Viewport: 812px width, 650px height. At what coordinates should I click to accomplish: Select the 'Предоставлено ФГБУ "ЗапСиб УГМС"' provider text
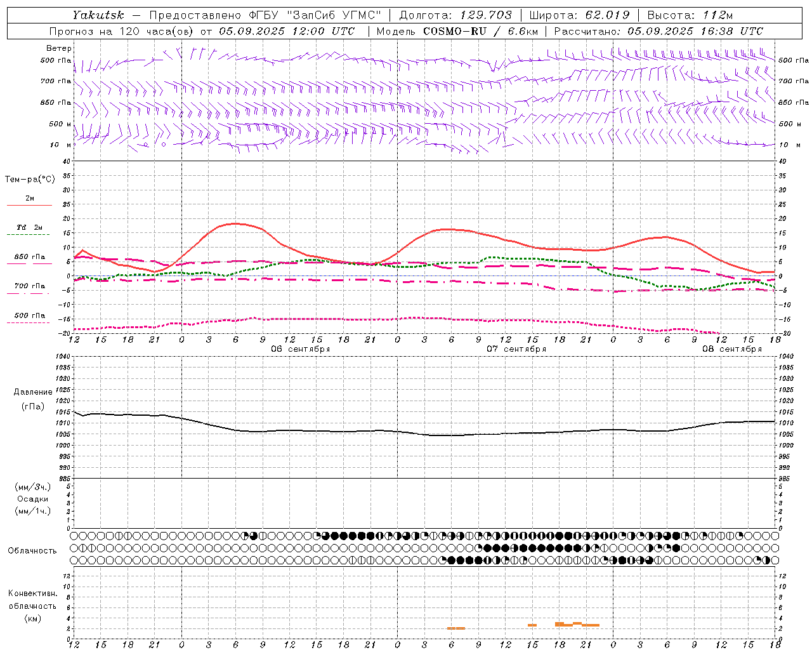click(x=265, y=15)
